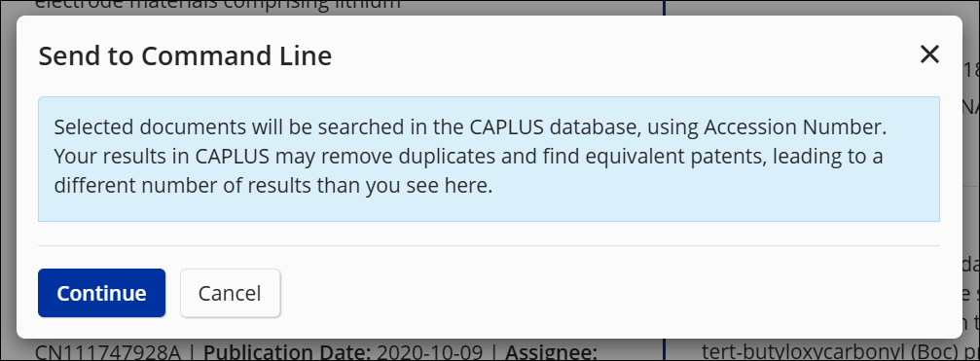Close the Send to Command Line dialog
The image size is (980, 361).
pos(929,54)
